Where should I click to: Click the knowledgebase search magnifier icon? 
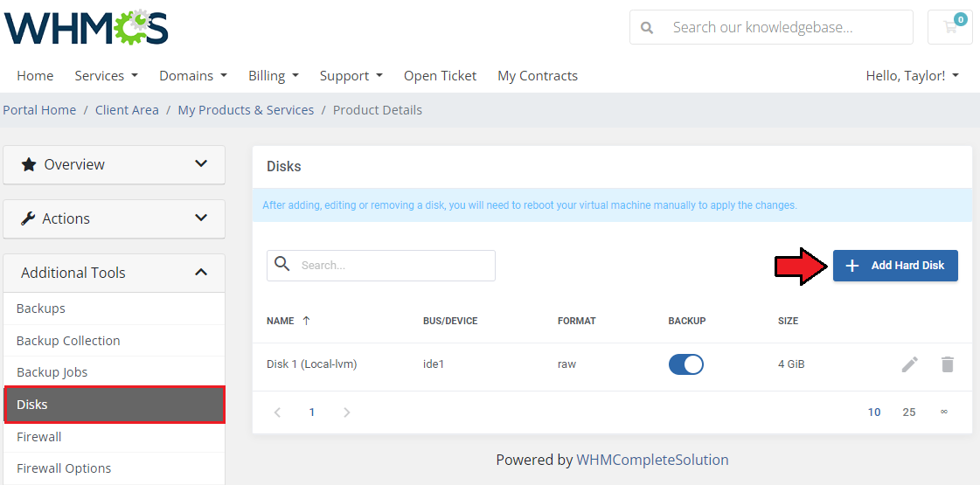point(647,27)
